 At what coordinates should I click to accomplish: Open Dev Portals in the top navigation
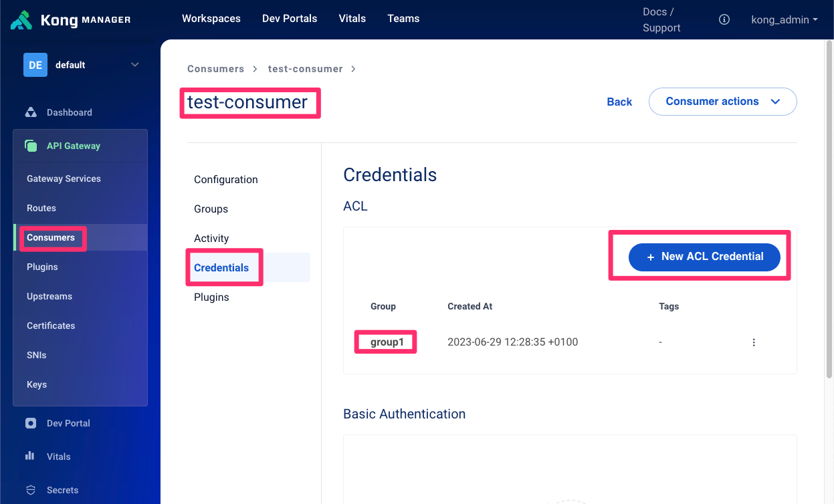(290, 19)
